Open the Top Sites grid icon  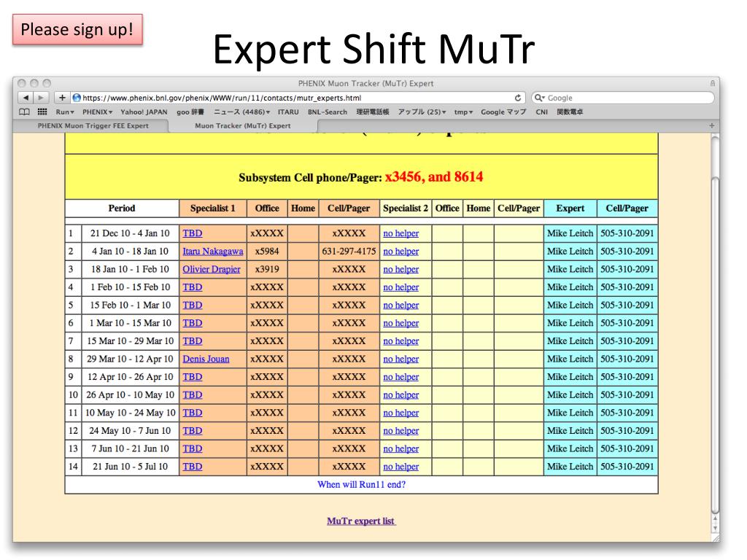42,112
